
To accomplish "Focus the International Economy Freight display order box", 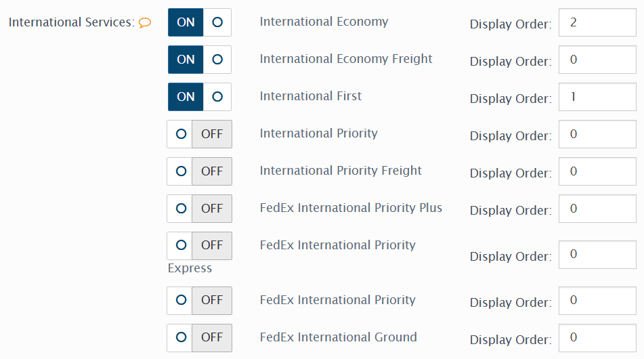I will [597, 60].
